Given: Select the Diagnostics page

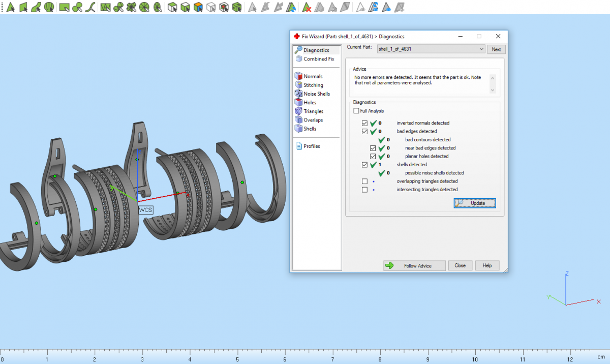Looking at the screenshot, I should click(316, 50).
